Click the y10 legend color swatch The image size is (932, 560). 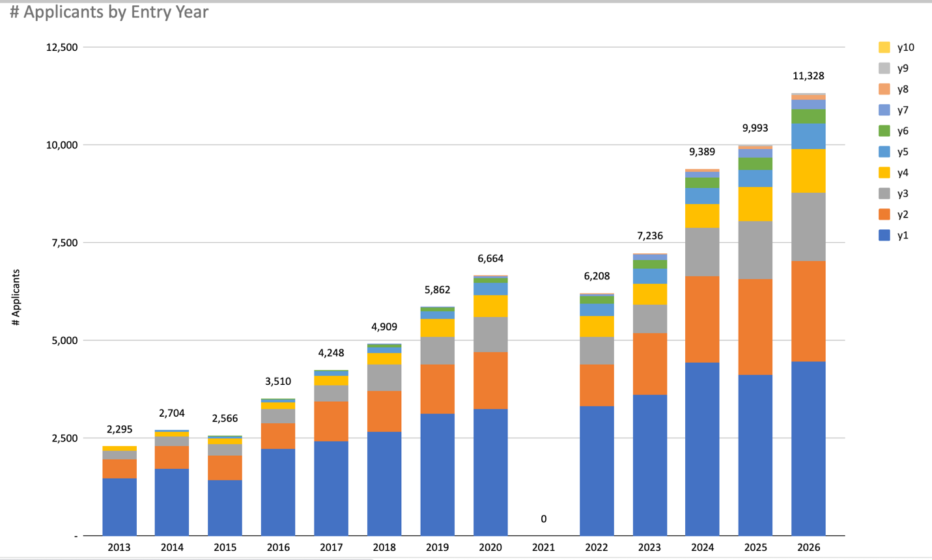(x=884, y=48)
